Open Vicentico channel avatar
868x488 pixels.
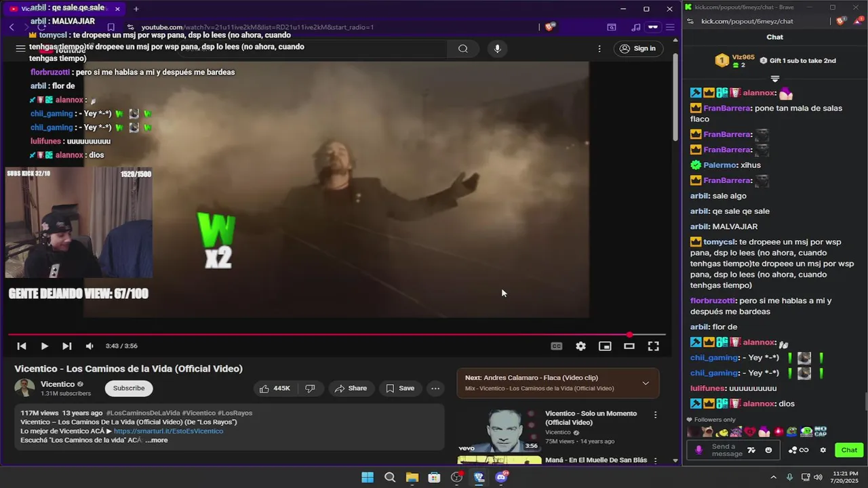(x=25, y=388)
